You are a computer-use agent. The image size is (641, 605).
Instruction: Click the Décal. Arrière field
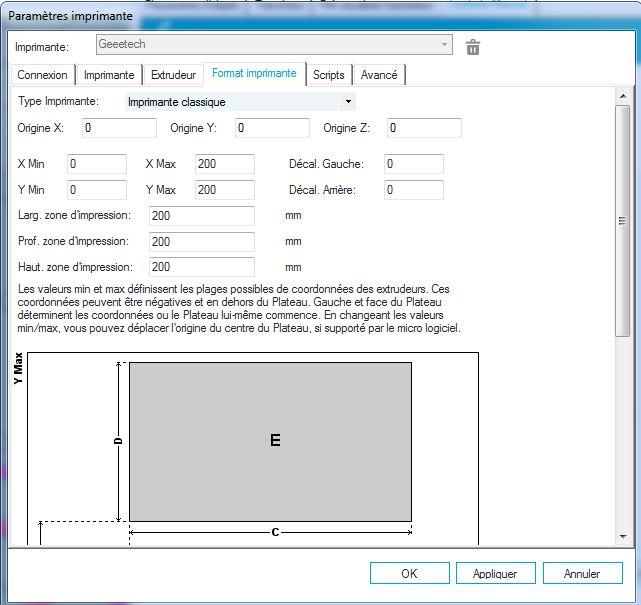click(414, 190)
